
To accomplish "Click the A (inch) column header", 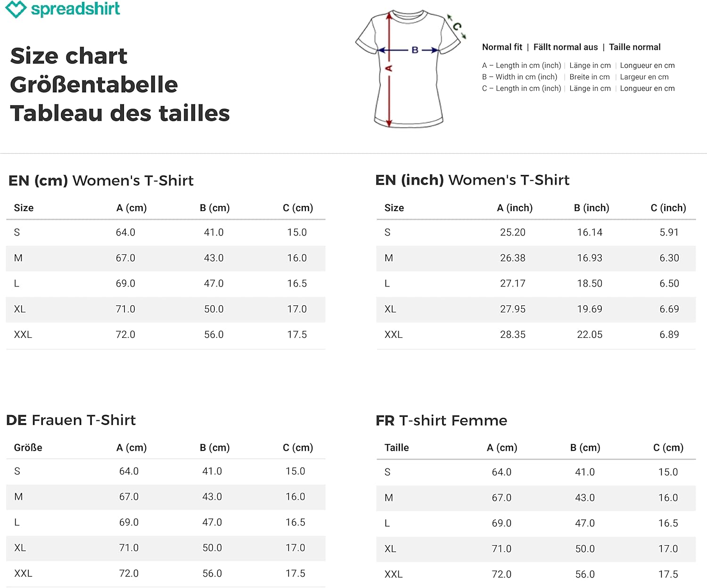I will [515, 208].
